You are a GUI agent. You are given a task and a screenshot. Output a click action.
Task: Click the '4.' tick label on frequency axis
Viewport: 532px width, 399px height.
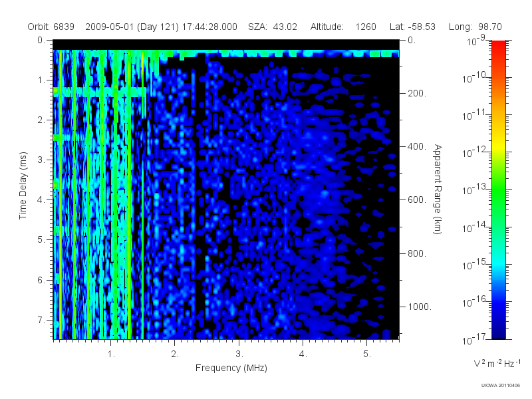(303, 354)
